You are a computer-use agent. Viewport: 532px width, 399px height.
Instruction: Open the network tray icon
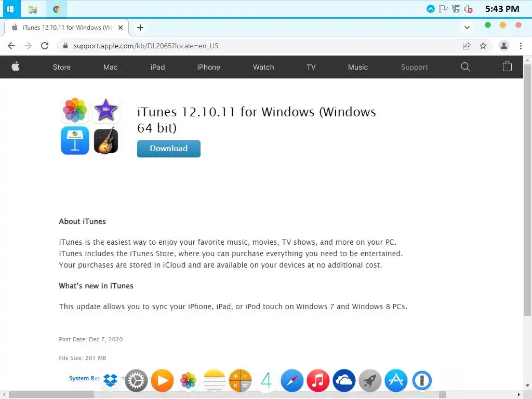coord(456,9)
